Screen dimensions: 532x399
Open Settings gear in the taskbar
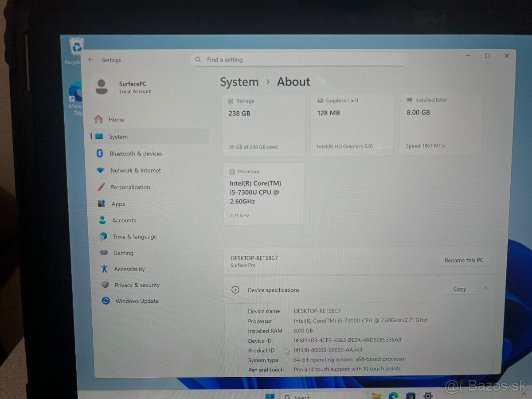point(428,395)
